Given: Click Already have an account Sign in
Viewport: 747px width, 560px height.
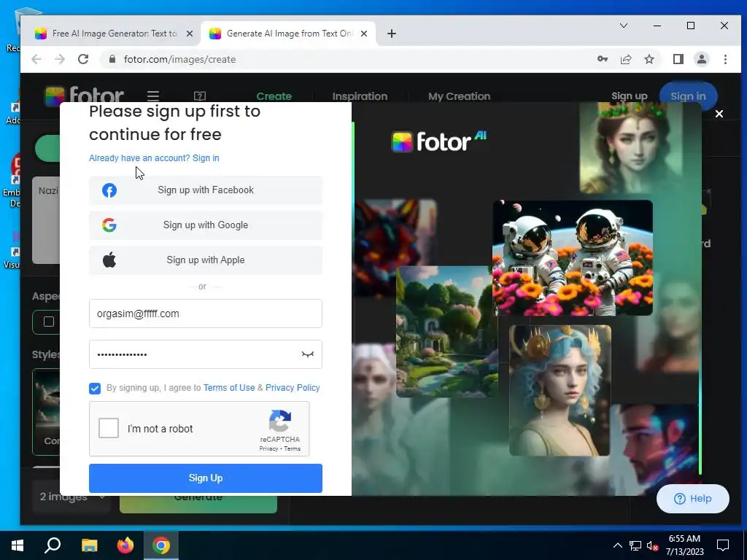Looking at the screenshot, I should pyautogui.click(x=154, y=158).
